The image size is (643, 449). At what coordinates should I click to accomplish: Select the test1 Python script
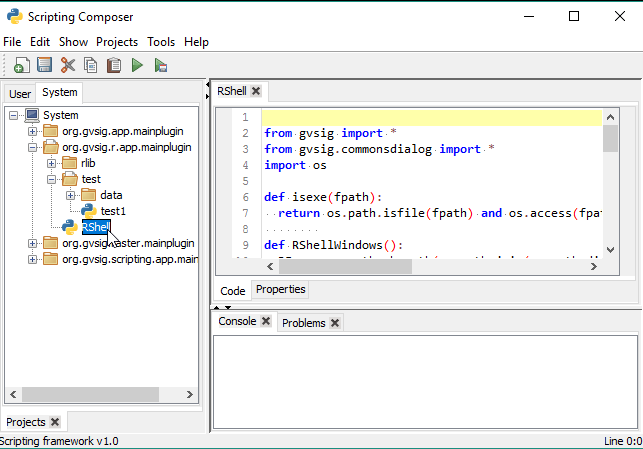(x=113, y=211)
